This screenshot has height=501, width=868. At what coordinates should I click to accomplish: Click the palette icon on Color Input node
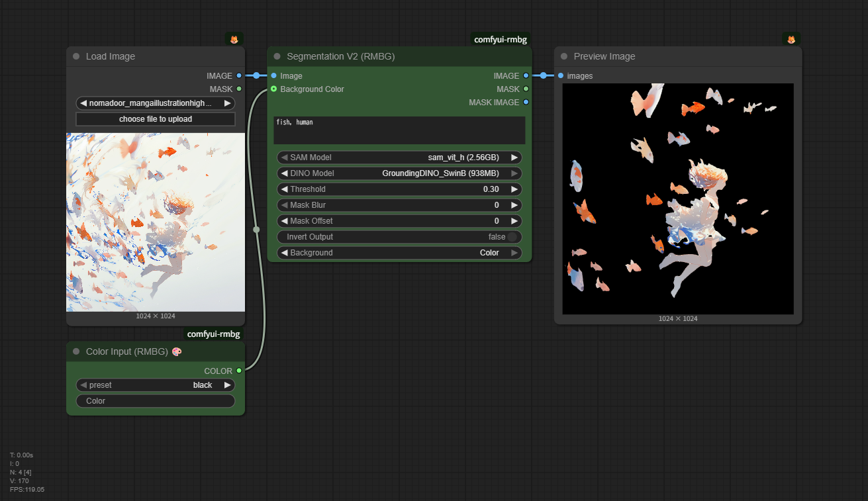tap(176, 351)
